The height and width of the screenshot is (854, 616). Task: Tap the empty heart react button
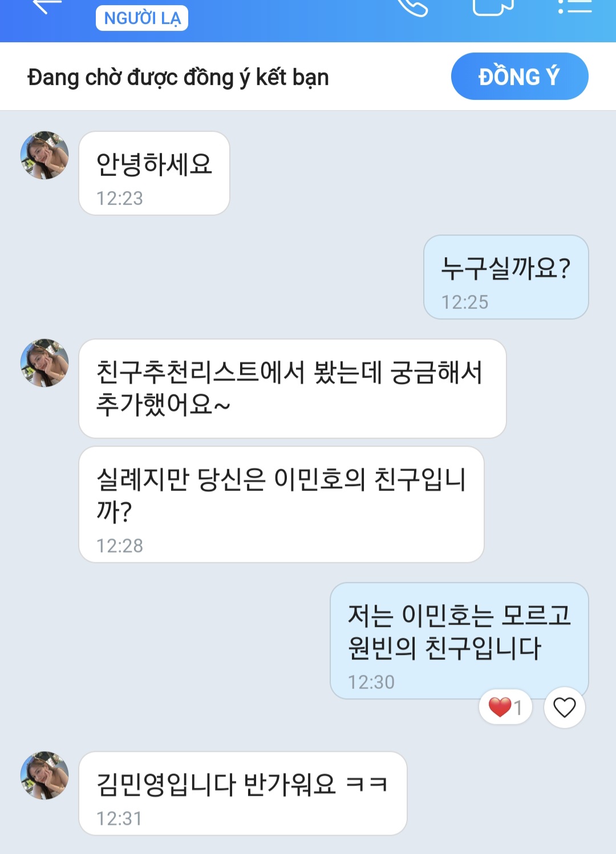[565, 707]
